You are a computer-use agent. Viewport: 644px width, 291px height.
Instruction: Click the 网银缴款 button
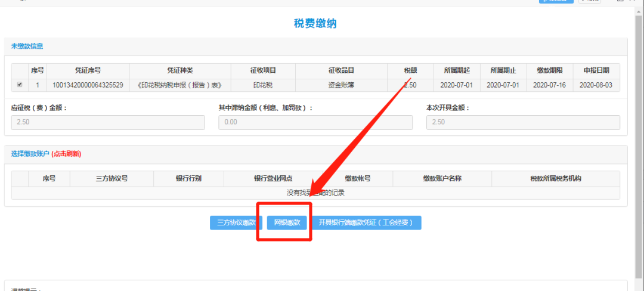(287, 223)
